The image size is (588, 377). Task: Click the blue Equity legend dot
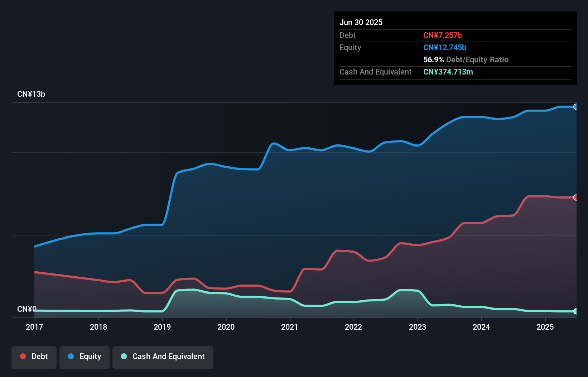click(70, 356)
